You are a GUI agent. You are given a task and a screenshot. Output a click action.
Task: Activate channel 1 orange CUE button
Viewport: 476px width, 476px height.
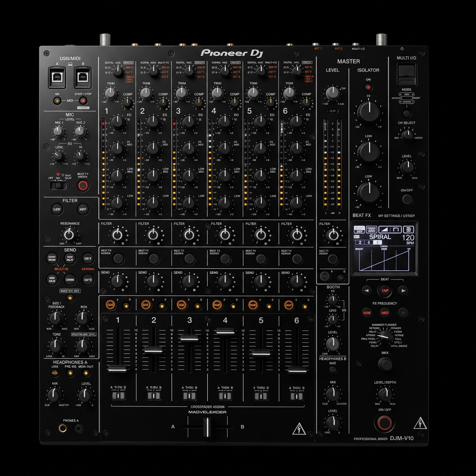click(x=110, y=305)
